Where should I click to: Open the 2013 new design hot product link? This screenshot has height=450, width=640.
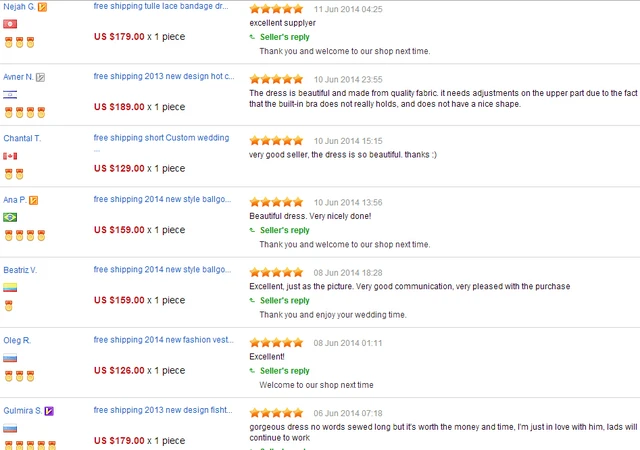(x=164, y=76)
